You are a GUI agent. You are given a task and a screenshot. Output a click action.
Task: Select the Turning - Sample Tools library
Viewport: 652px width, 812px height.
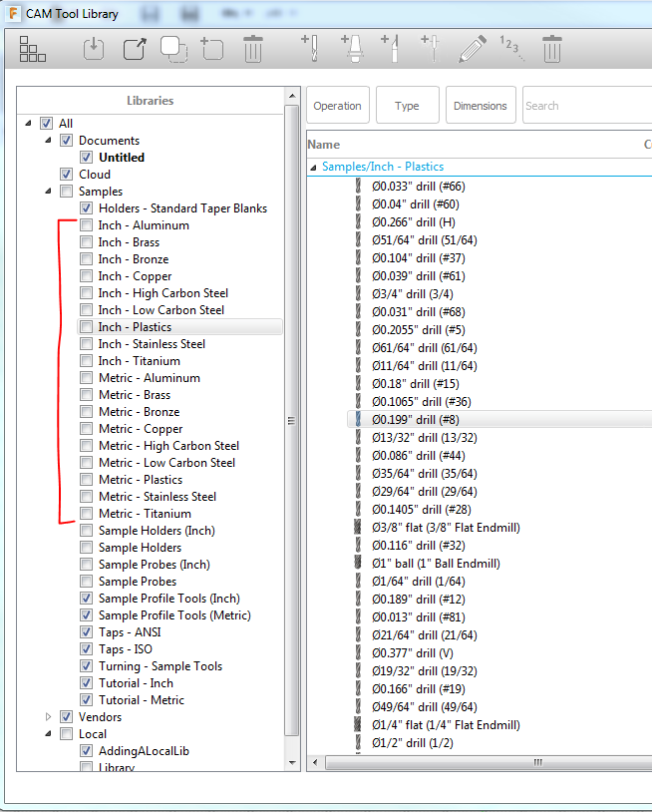[x=161, y=666]
